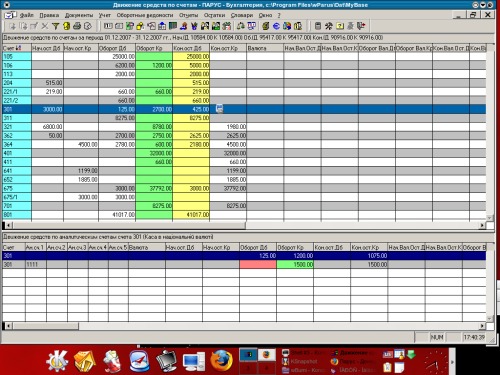The image size is (500, 375).
Task: Open the Словари menu
Action: (242, 15)
